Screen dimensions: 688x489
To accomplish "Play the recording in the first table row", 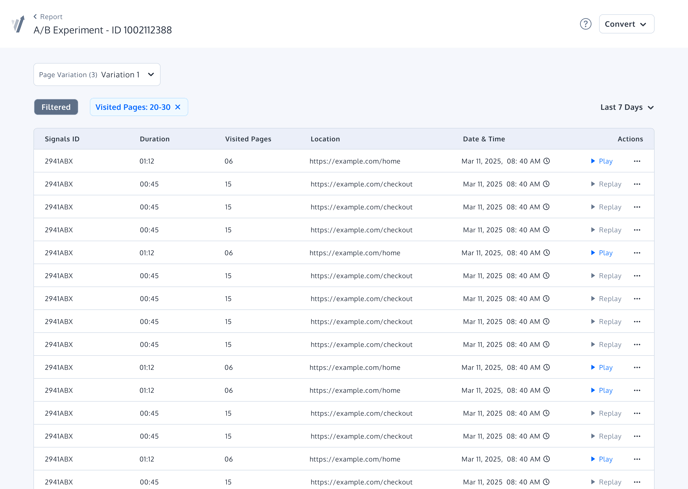I will coord(602,161).
